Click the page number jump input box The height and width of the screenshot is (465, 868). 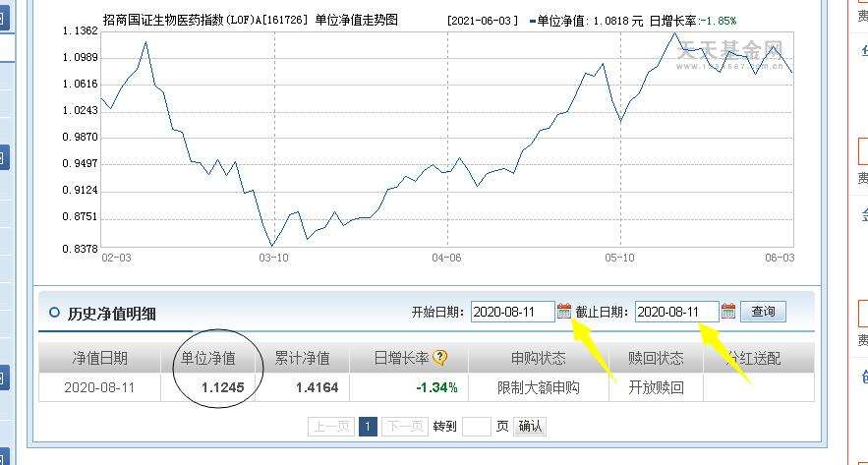point(476,427)
